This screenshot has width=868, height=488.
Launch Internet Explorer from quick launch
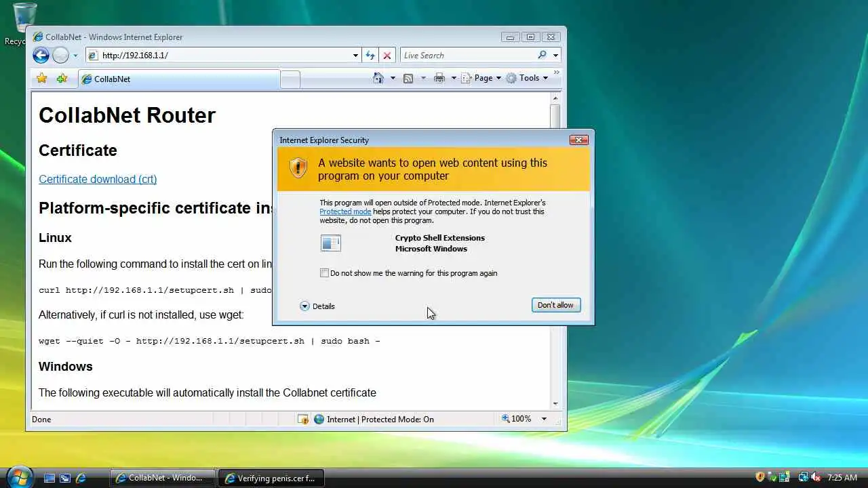81,478
